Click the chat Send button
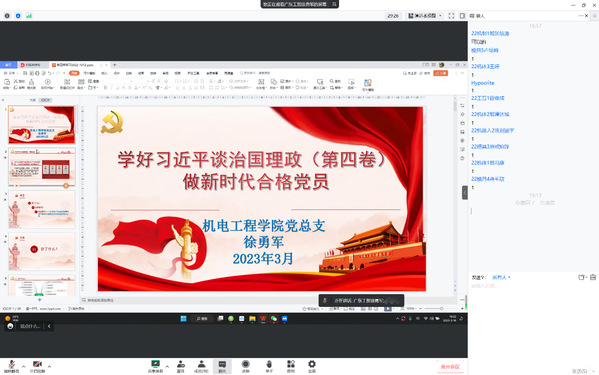Image resolution: width=599 pixels, height=375 pixels. [579, 371]
